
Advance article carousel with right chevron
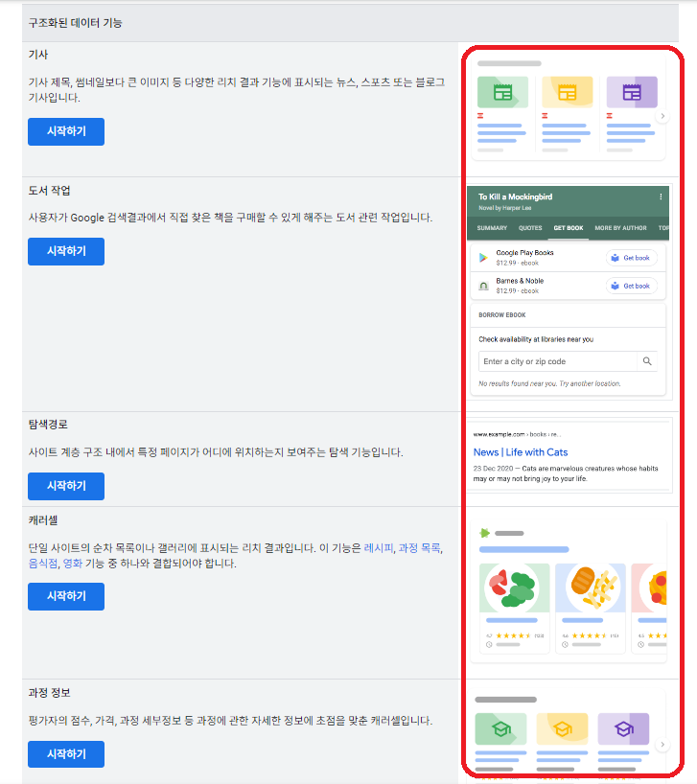click(662, 116)
